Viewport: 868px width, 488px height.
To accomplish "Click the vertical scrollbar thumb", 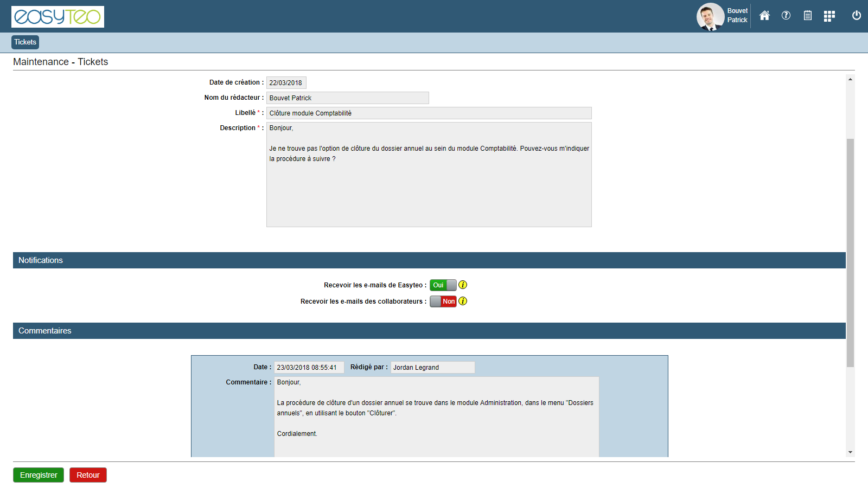I will 850,252.
